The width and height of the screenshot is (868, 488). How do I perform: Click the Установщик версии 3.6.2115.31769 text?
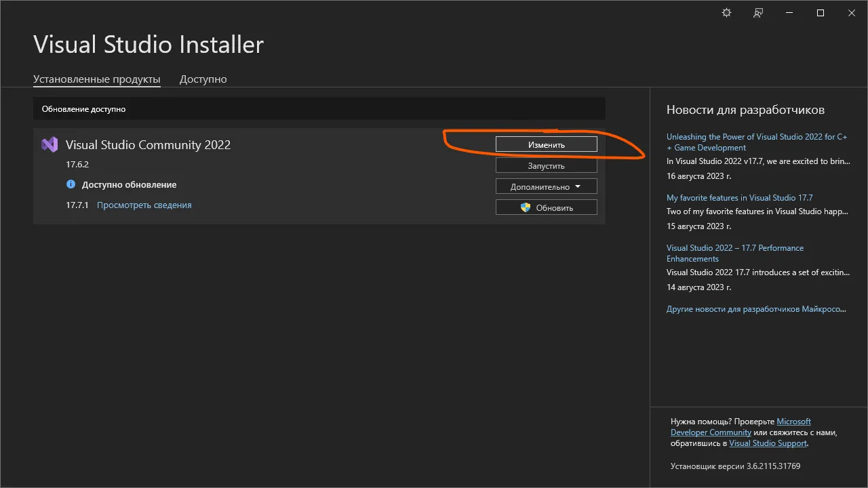coord(735,466)
